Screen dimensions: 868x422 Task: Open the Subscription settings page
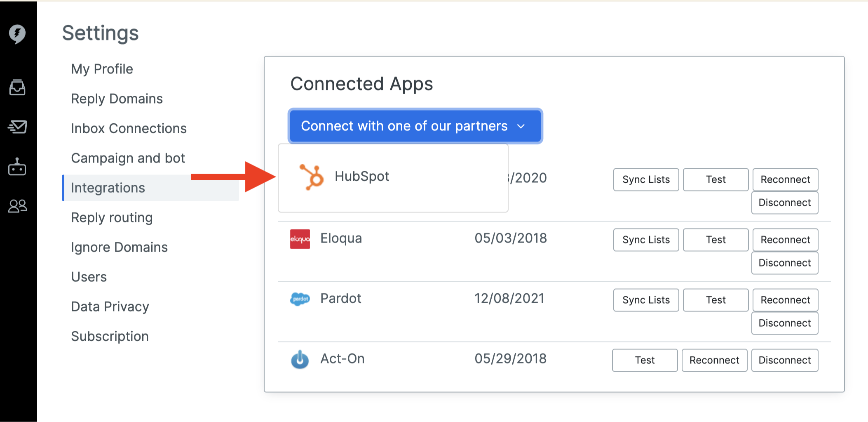[x=110, y=336]
